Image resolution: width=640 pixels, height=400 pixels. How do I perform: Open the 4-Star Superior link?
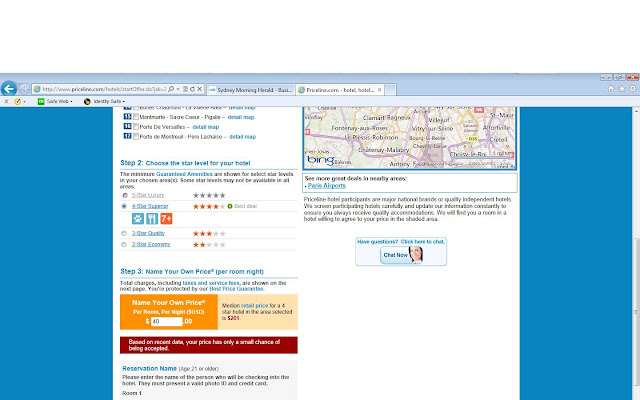coord(150,206)
